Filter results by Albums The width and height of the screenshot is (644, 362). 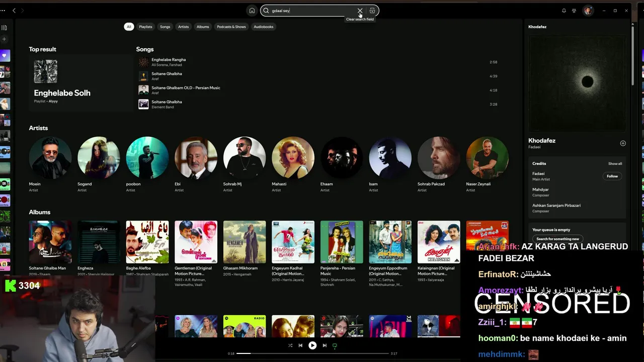[x=203, y=27]
